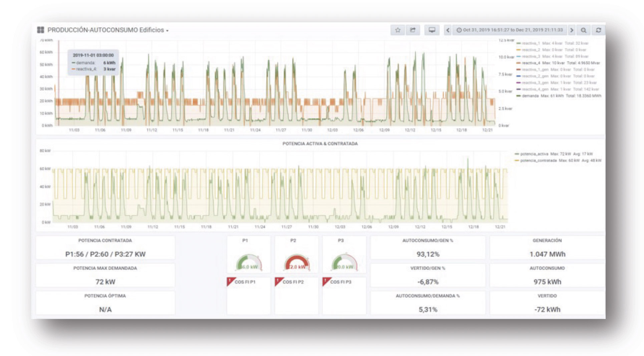Click the COS FI P2 panel alert corner
Image resolution: width=644 pixels, height=356 pixels.
pos(278,281)
